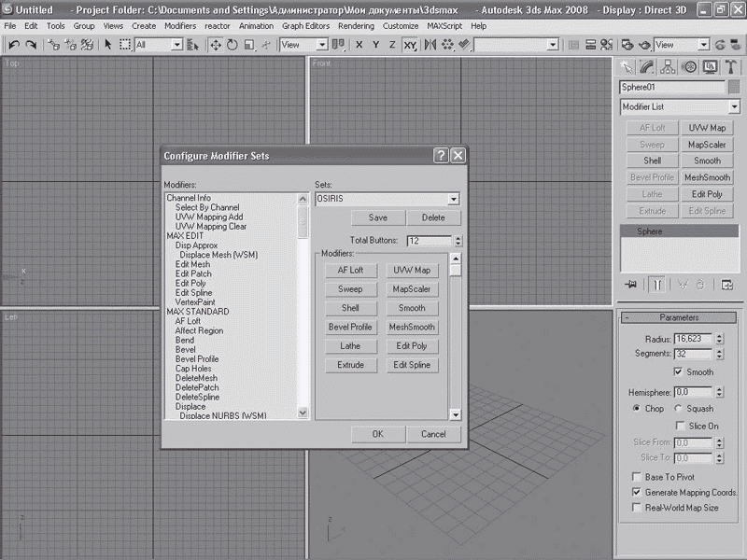This screenshot has height=560, width=747.
Task: Open the Modifier List dropdown
Action: [x=734, y=107]
